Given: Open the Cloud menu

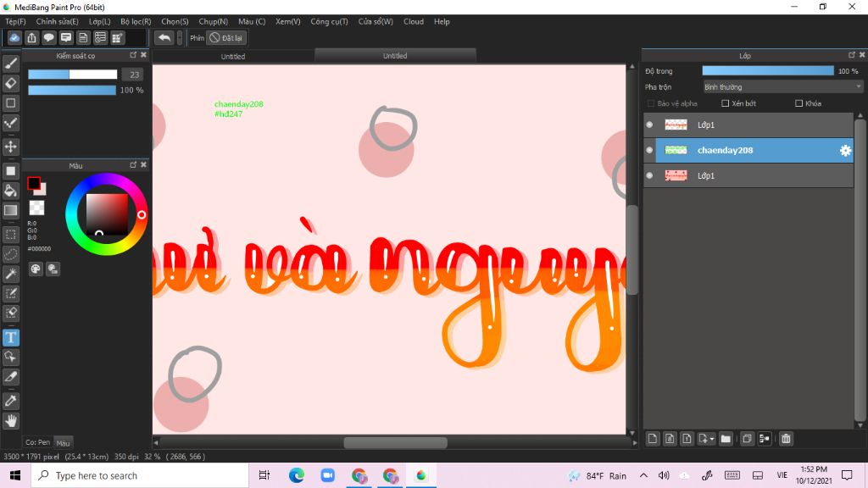Looking at the screenshot, I should [x=414, y=21].
